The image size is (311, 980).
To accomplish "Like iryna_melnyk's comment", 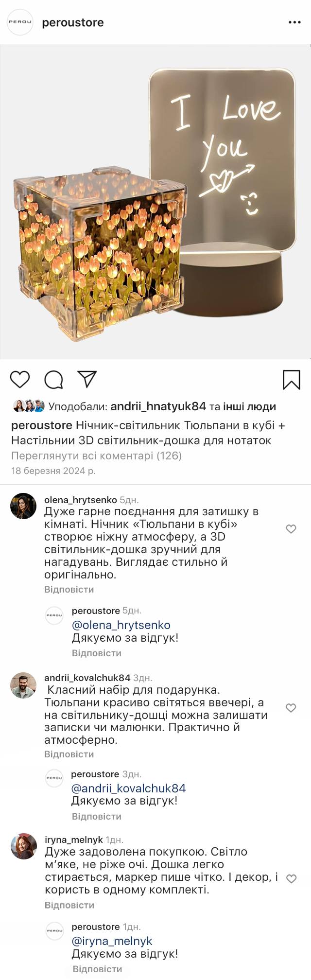I will coord(291,878).
